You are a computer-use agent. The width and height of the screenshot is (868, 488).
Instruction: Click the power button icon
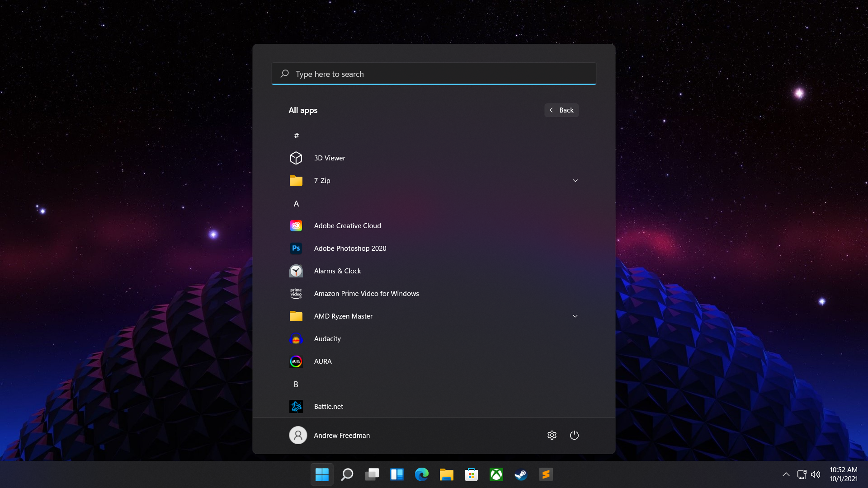[574, 435]
